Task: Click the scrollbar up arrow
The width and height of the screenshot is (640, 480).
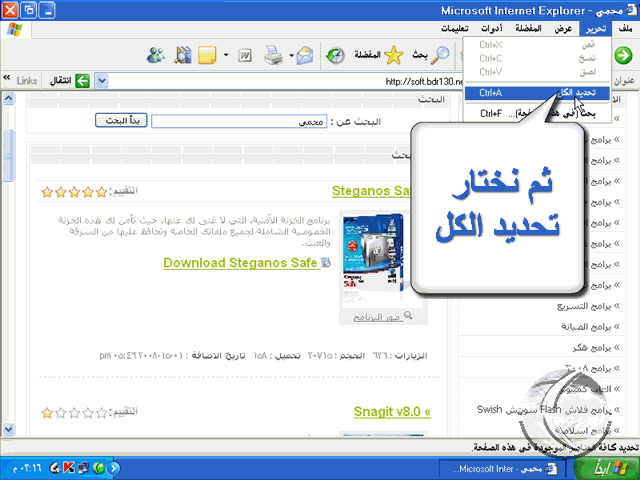Action: click(x=9, y=98)
